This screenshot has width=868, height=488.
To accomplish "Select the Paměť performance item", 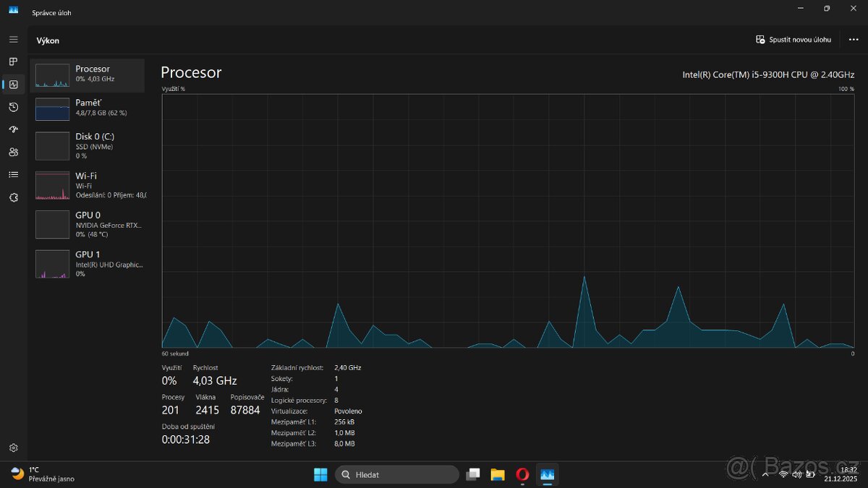I will [x=87, y=108].
